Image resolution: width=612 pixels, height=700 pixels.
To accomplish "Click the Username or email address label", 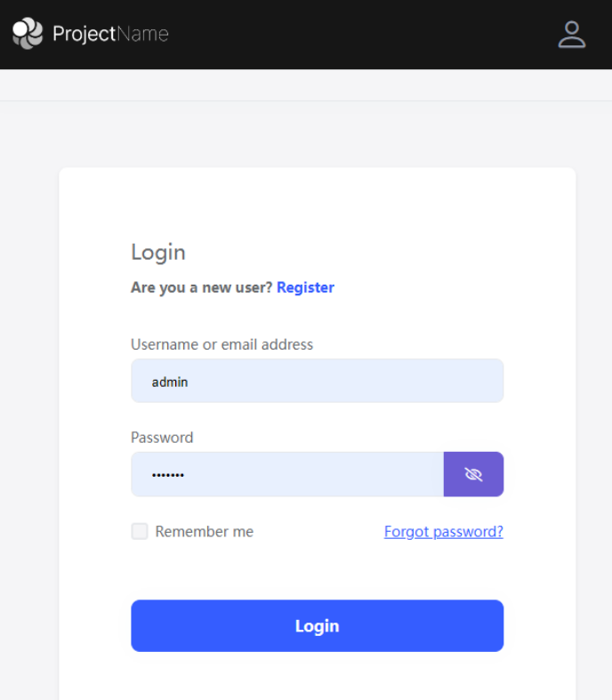I will pos(221,344).
